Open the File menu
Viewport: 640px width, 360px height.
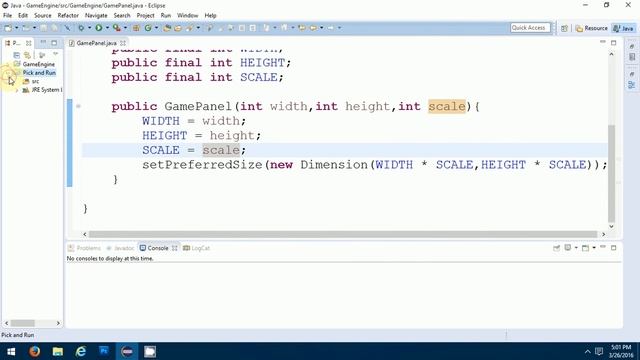7,16
